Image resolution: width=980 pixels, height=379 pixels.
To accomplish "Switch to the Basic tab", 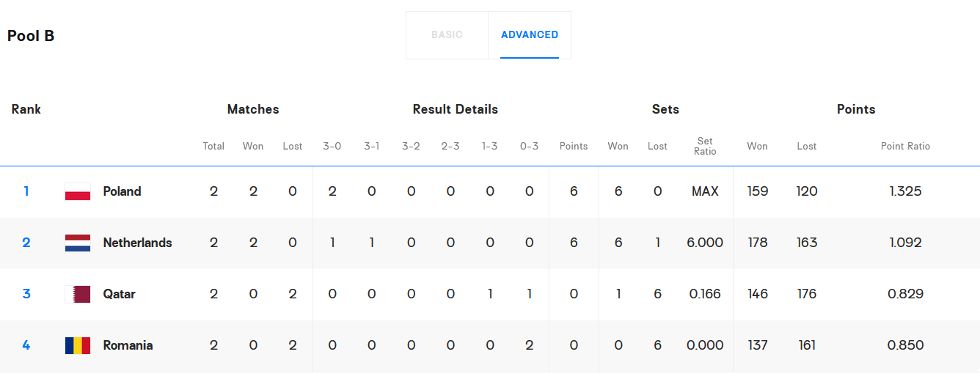I will tap(447, 35).
